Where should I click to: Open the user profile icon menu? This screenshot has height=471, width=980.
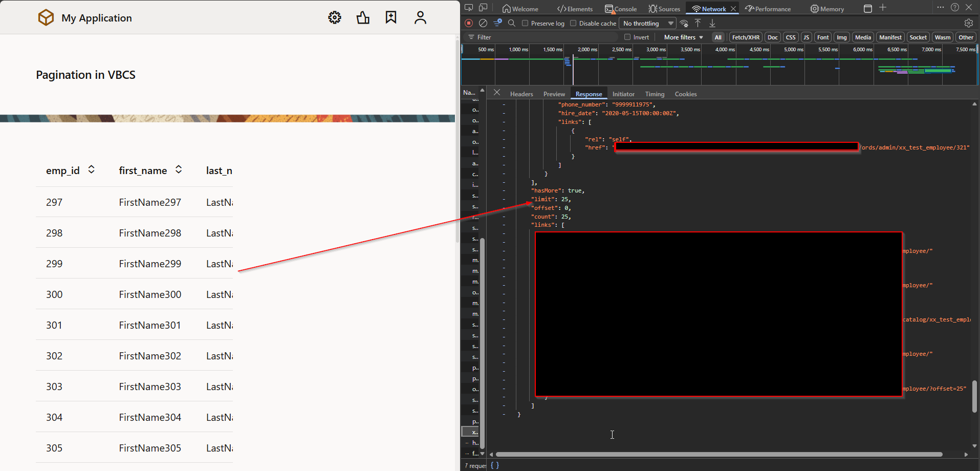420,18
